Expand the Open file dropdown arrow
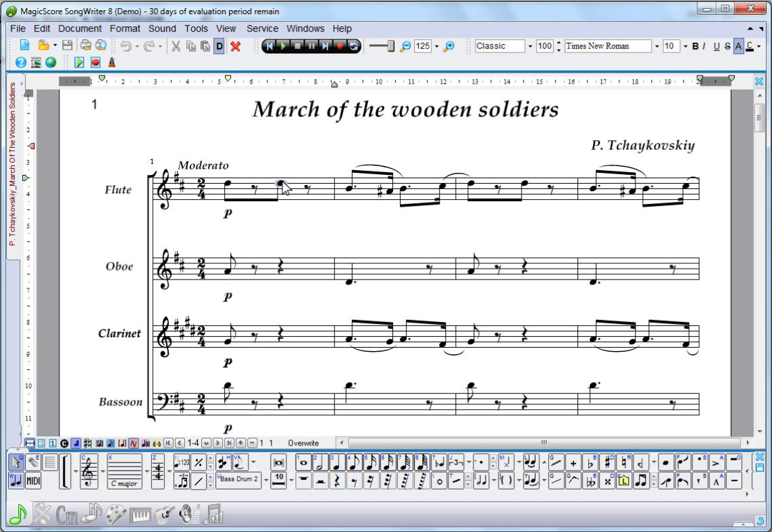This screenshot has width=772, height=532. click(x=55, y=46)
